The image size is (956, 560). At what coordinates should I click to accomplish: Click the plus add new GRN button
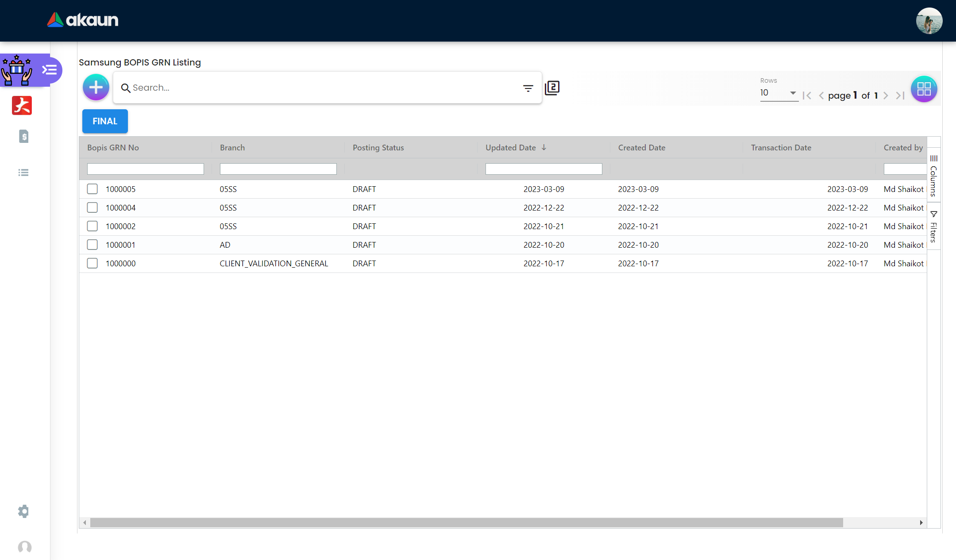(96, 88)
